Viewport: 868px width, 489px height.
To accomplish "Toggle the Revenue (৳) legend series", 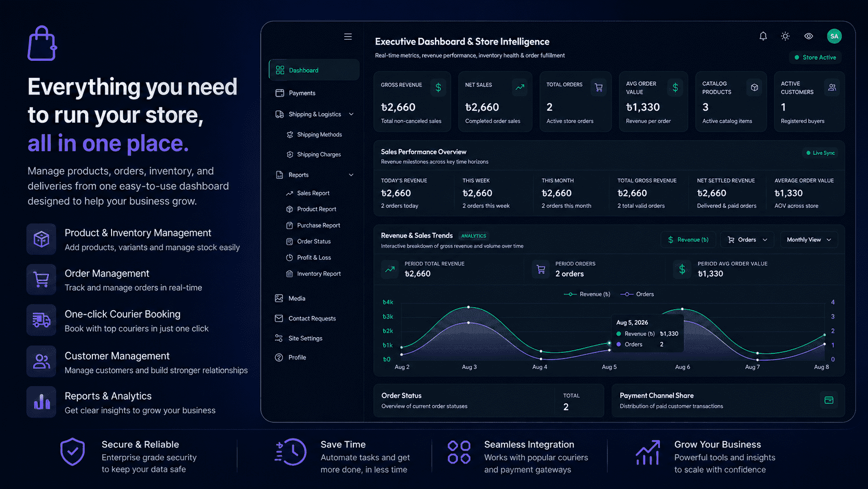I will pos(587,294).
